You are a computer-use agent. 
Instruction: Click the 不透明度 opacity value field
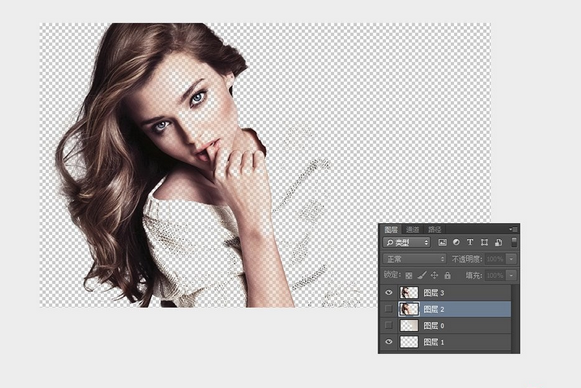coord(495,259)
